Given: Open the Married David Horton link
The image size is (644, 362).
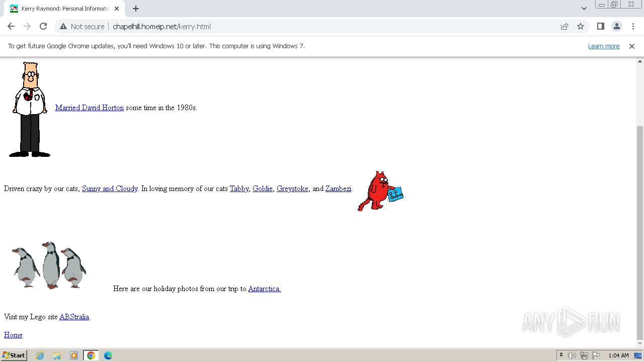Looking at the screenshot, I should pyautogui.click(x=90, y=108).
